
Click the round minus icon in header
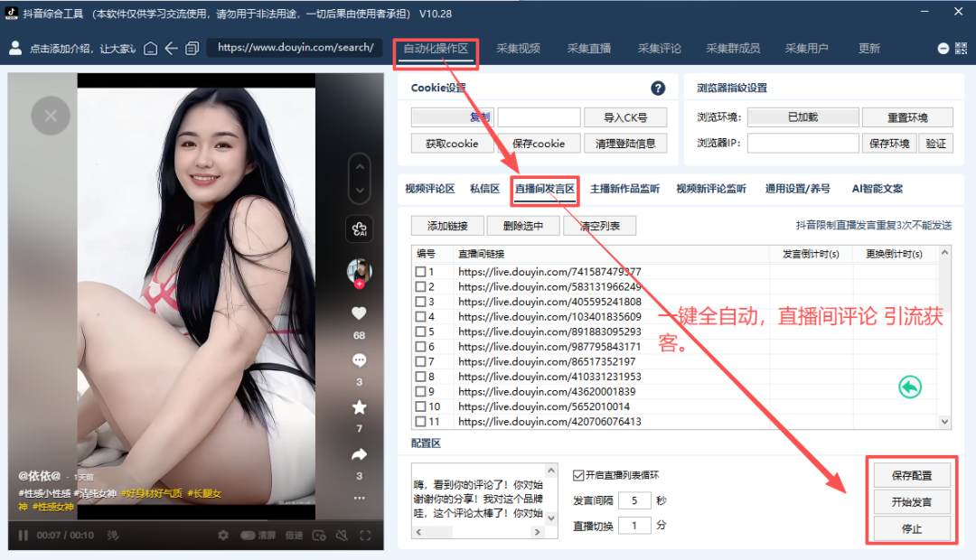coord(943,49)
